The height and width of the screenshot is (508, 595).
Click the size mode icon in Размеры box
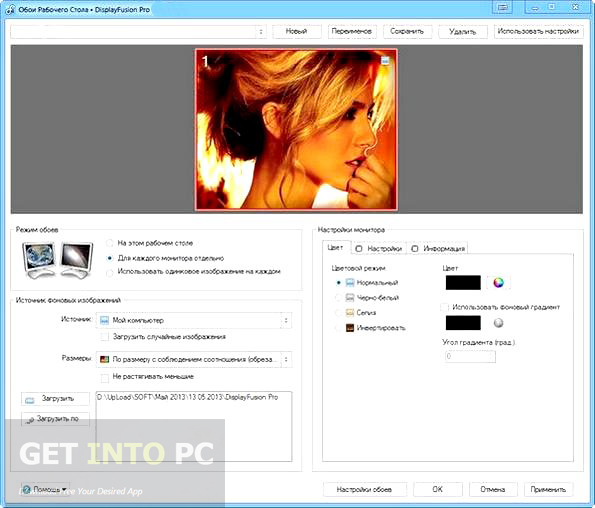(x=104, y=359)
